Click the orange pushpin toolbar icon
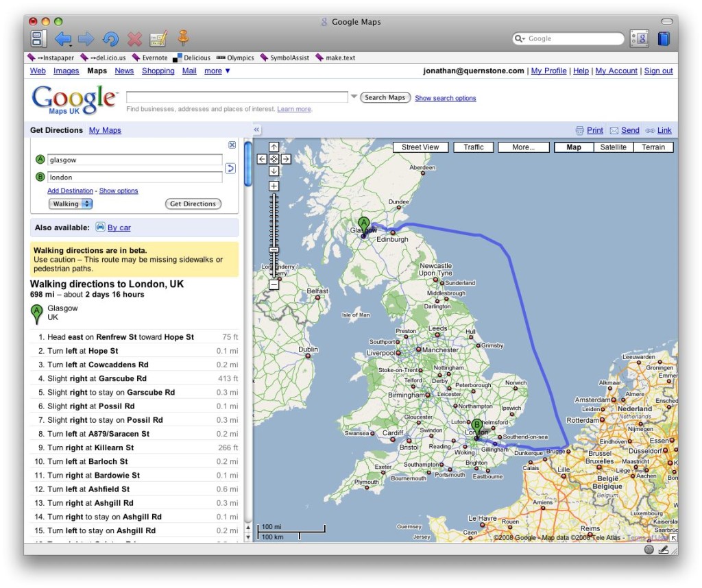The width and height of the screenshot is (702, 588). [183, 38]
